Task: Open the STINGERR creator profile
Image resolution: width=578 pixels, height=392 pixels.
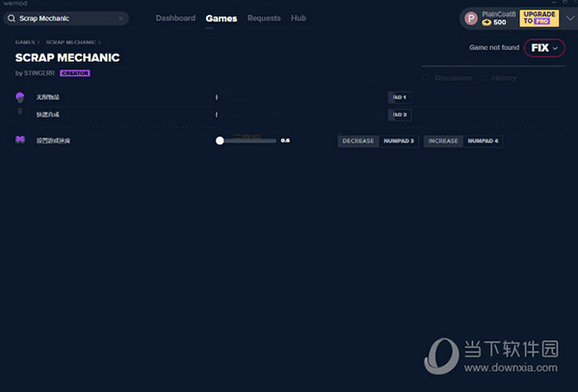Action: [39, 73]
